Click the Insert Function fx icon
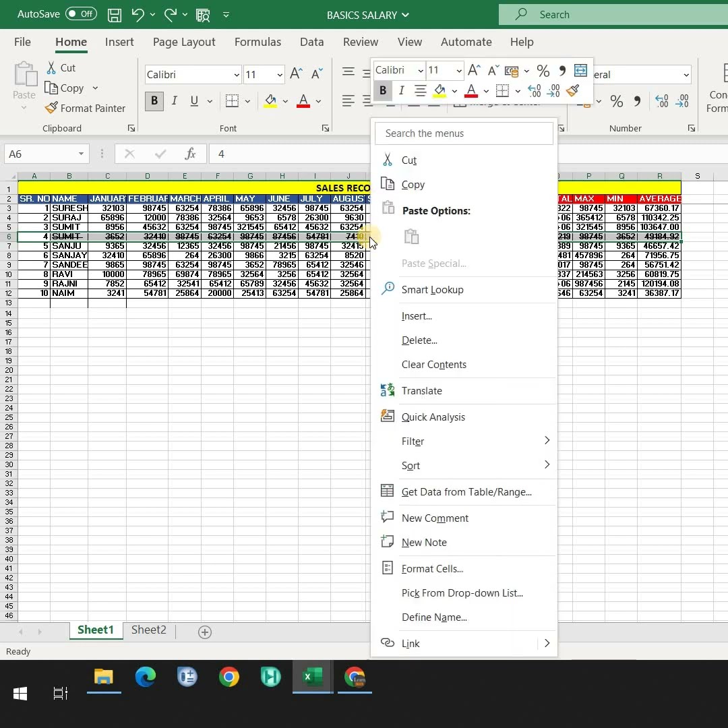728x728 pixels. coord(190,154)
